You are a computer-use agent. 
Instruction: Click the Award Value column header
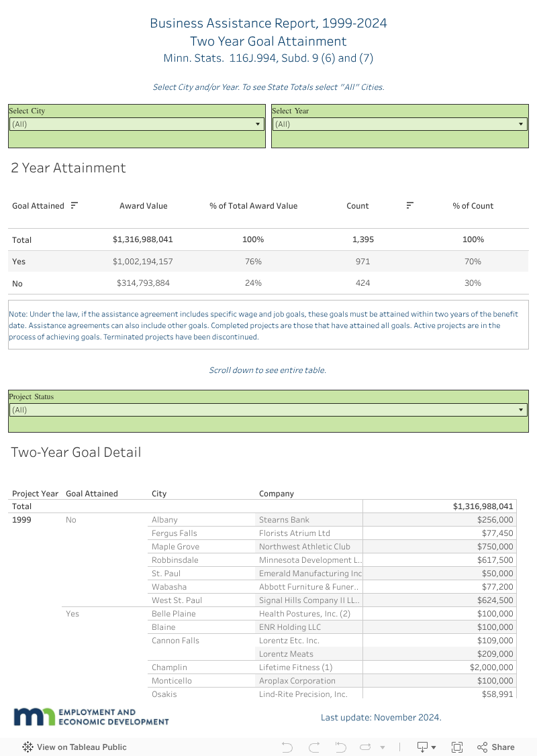point(144,206)
